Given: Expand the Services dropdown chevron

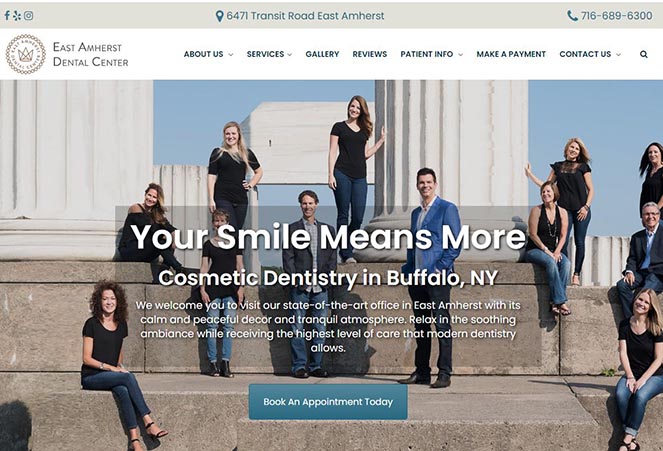Looking at the screenshot, I should pos(290,55).
